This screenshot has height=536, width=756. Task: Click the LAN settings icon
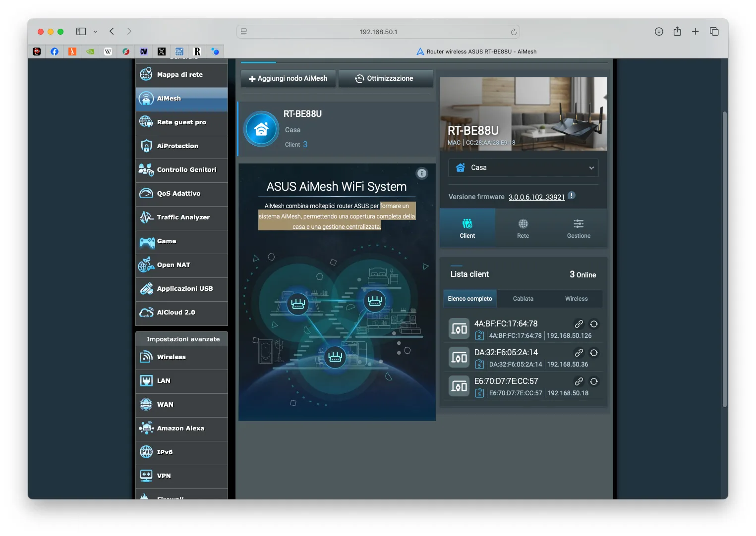(x=146, y=380)
